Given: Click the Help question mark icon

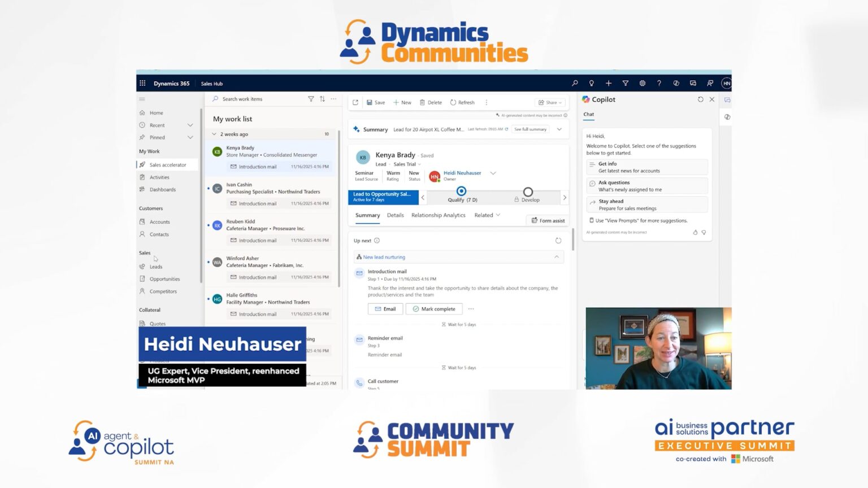Looking at the screenshot, I should coord(659,83).
